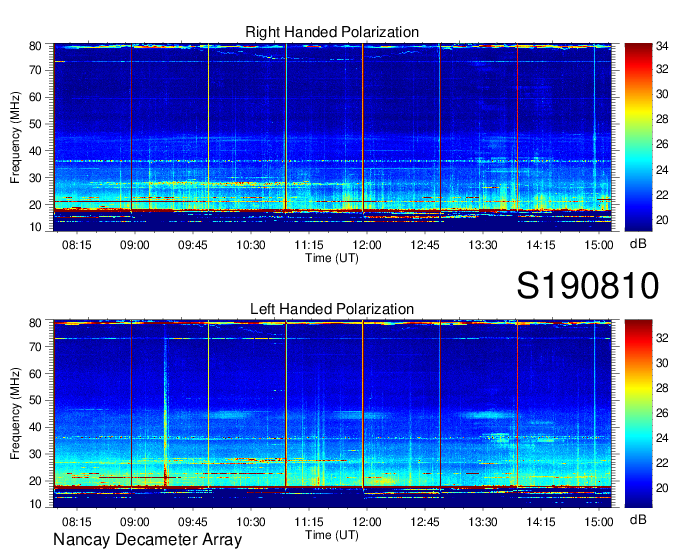680x552 pixels.
Task: Click the 10:30 tick label on the lower plot
Action: tap(251, 522)
